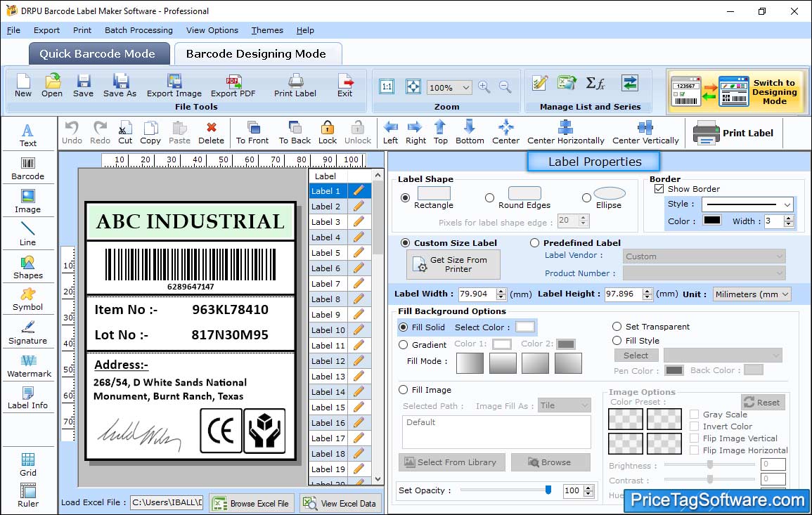Click Export Image in File Tools

[x=174, y=86]
